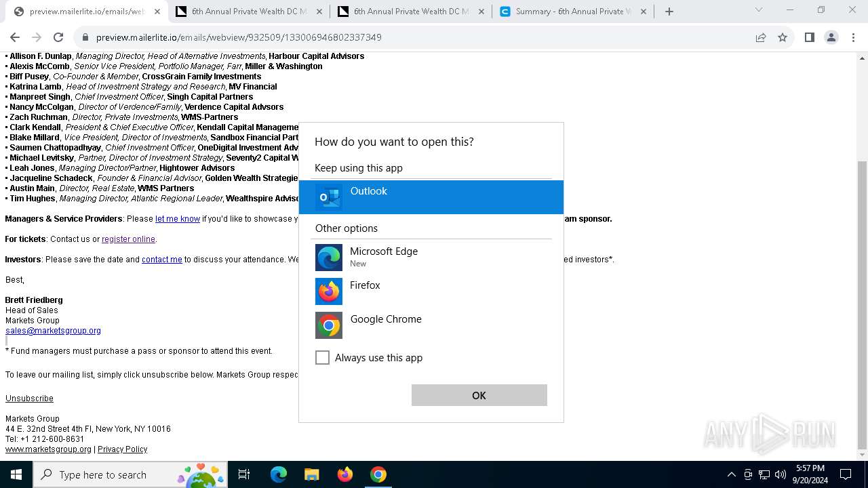Screen dimensions: 868x488
Task: Go forward to the next page
Action: 37,37
